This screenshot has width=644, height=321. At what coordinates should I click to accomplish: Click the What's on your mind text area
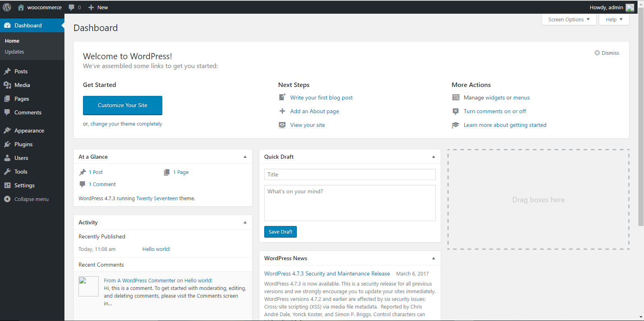[x=350, y=203]
